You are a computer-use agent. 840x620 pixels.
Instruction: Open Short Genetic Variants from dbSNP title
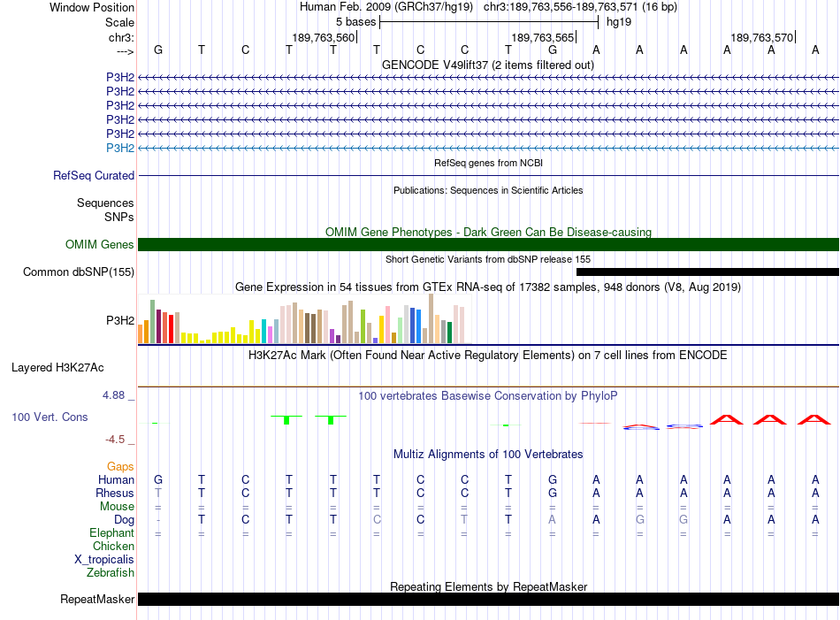(488, 259)
